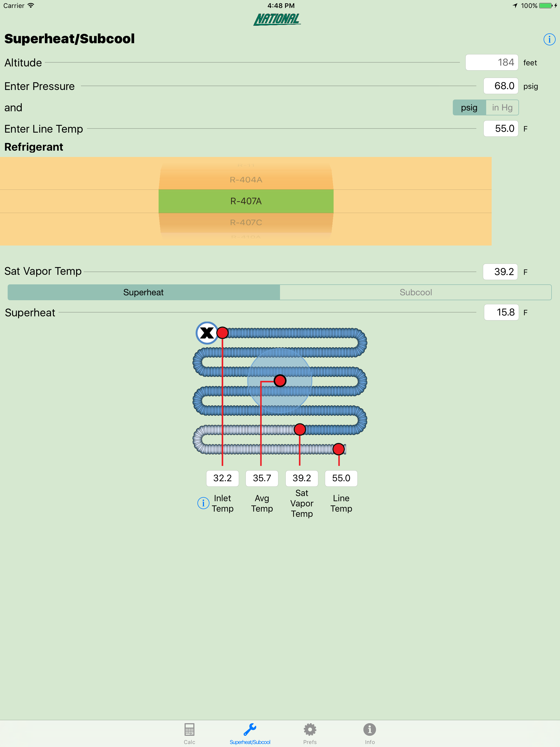Tap the Altitude label

23,63
